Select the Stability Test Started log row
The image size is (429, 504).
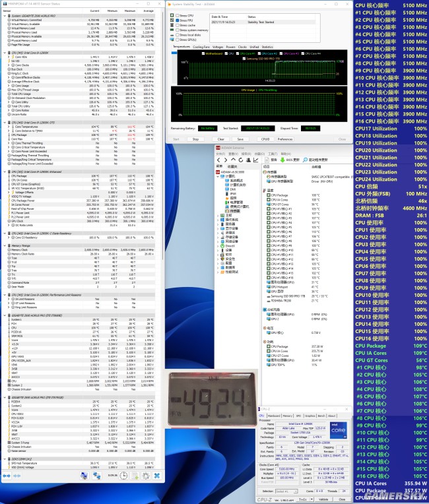click(264, 22)
